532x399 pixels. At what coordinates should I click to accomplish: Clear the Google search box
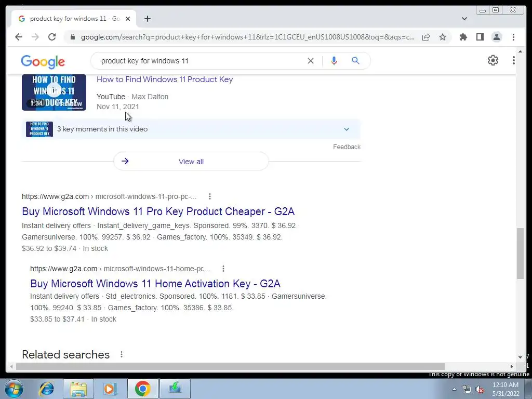pyautogui.click(x=311, y=61)
